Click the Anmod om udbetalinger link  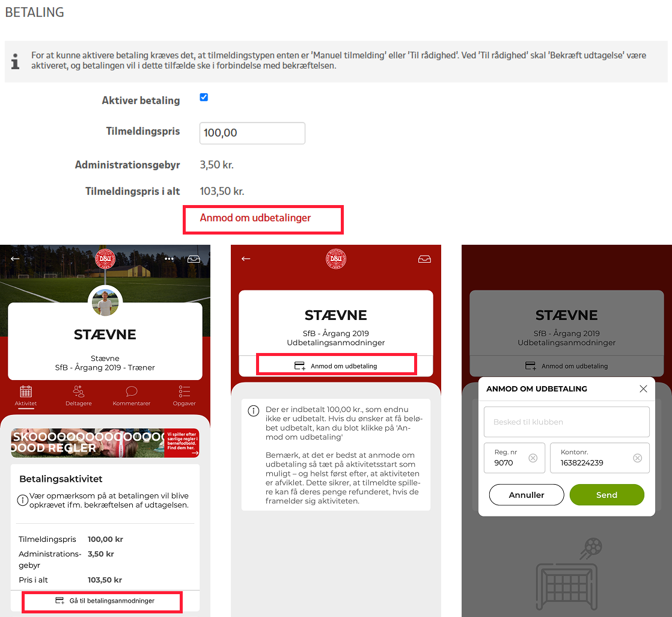point(255,218)
